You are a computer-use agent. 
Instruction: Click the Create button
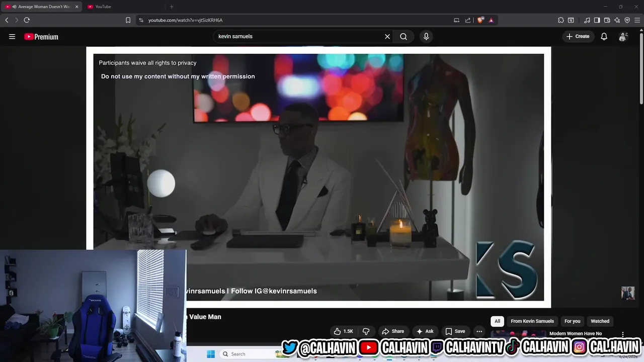coord(578,37)
